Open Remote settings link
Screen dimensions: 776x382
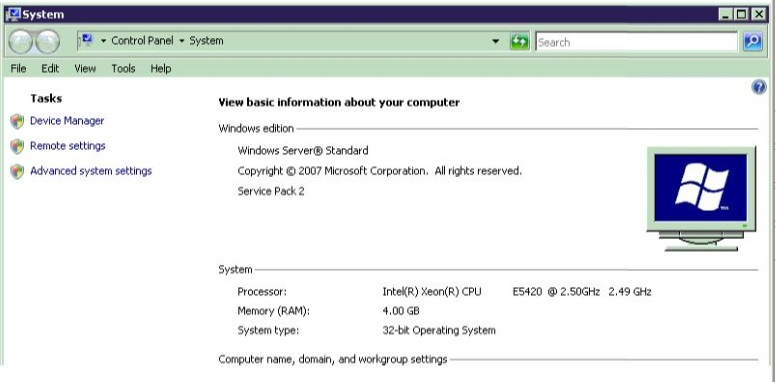pyautogui.click(x=68, y=146)
